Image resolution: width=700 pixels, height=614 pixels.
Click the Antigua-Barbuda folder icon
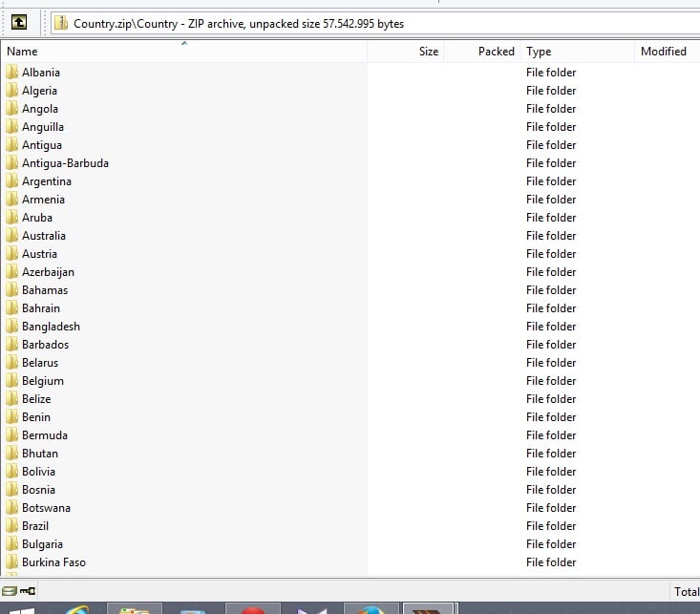click(12, 163)
